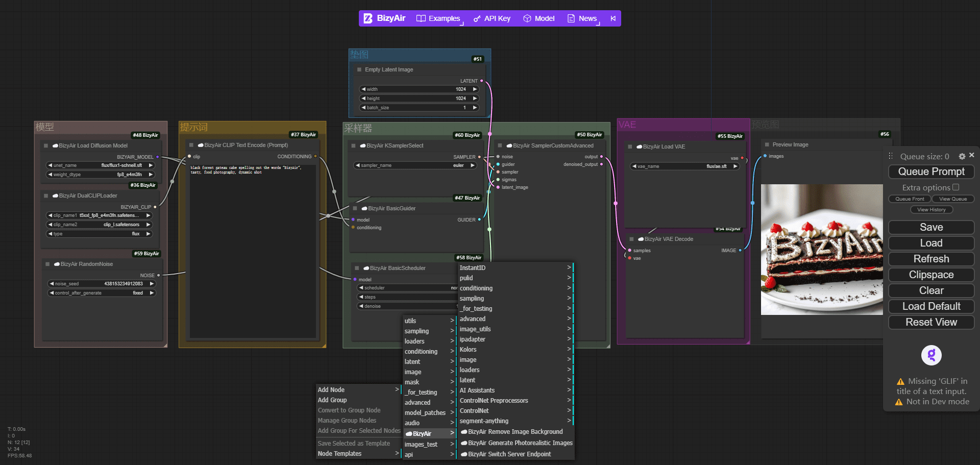Click Load Default
The width and height of the screenshot is (980, 465).
(931, 306)
